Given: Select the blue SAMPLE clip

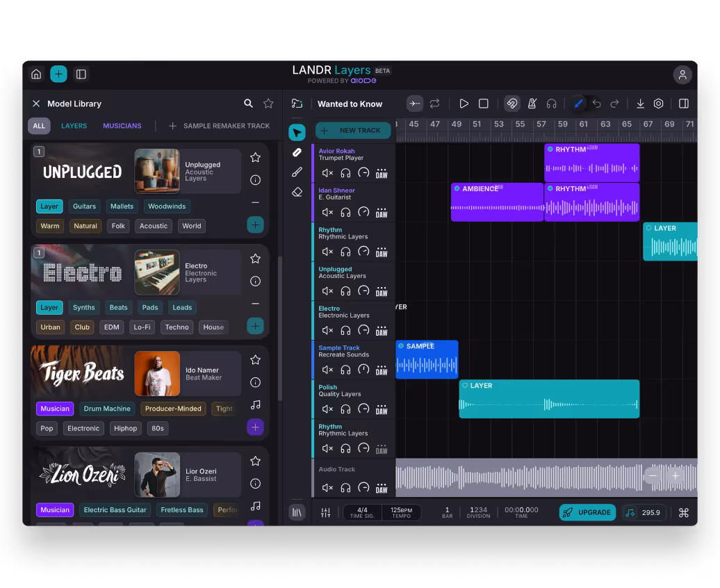Looking at the screenshot, I should 427,360.
